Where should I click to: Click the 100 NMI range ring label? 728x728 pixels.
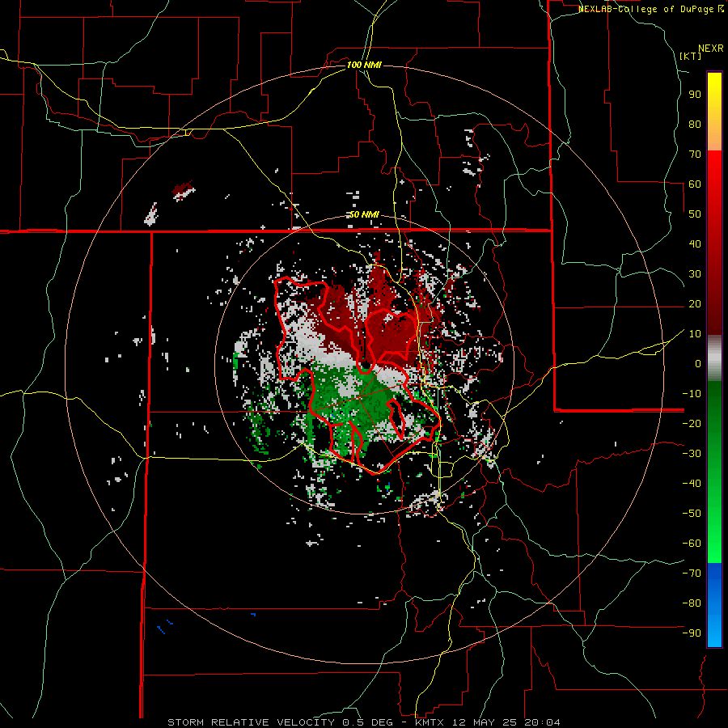point(364,65)
